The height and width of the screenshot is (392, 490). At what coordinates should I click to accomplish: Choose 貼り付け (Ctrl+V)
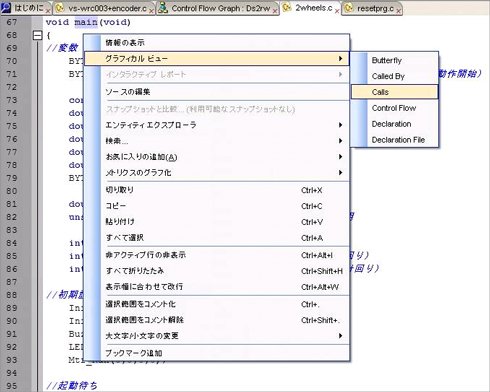pos(216,222)
